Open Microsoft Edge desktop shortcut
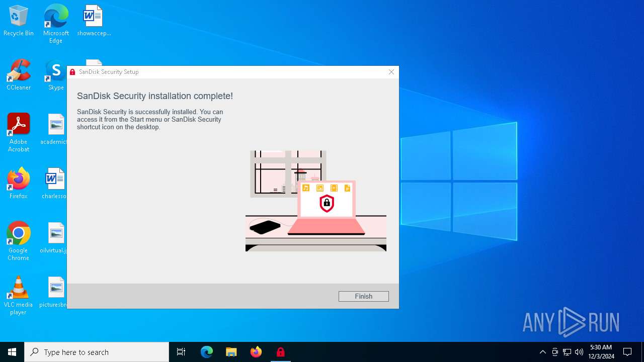The image size is (644, 362). pos(56,24)
